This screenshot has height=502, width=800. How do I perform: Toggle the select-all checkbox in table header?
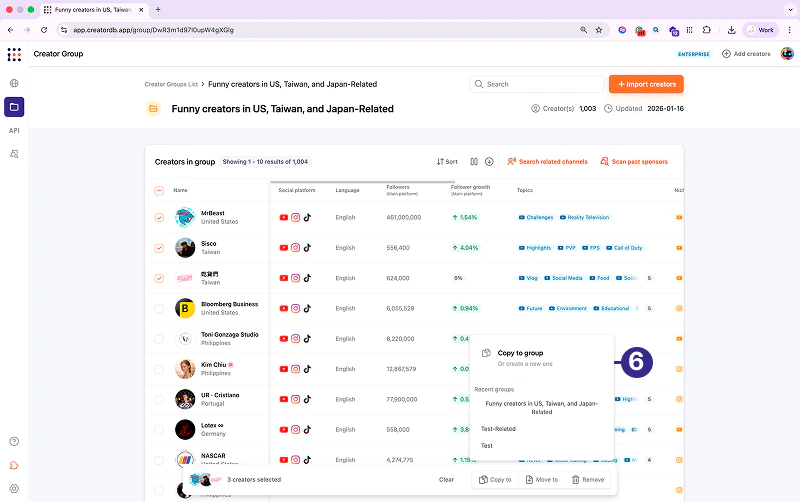pos(159,191)
